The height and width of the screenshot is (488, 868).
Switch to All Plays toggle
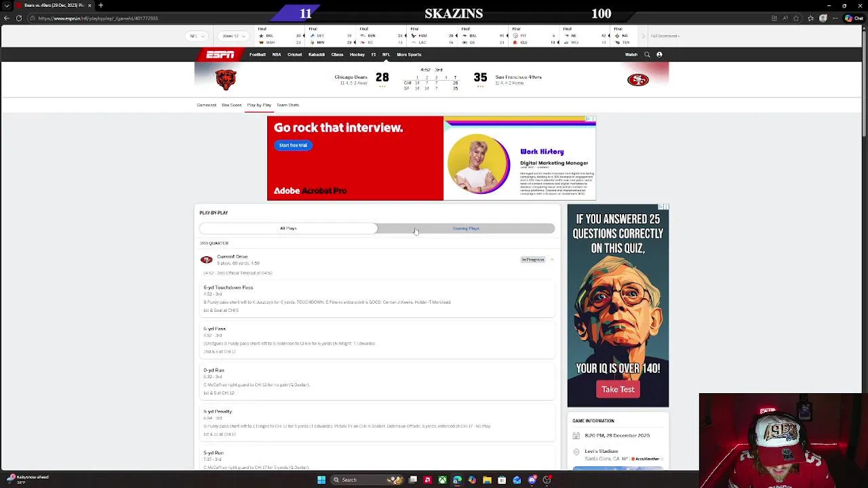(288, 228)
